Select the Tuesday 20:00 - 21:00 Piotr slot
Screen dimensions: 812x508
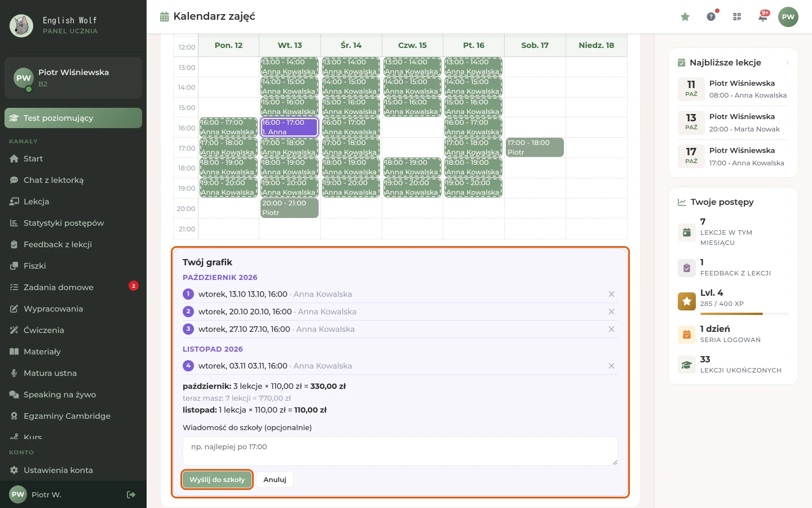pos(290,208)
